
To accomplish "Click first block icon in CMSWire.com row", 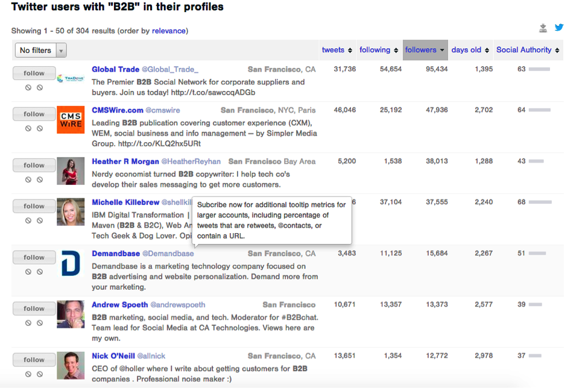I will 28,128.
